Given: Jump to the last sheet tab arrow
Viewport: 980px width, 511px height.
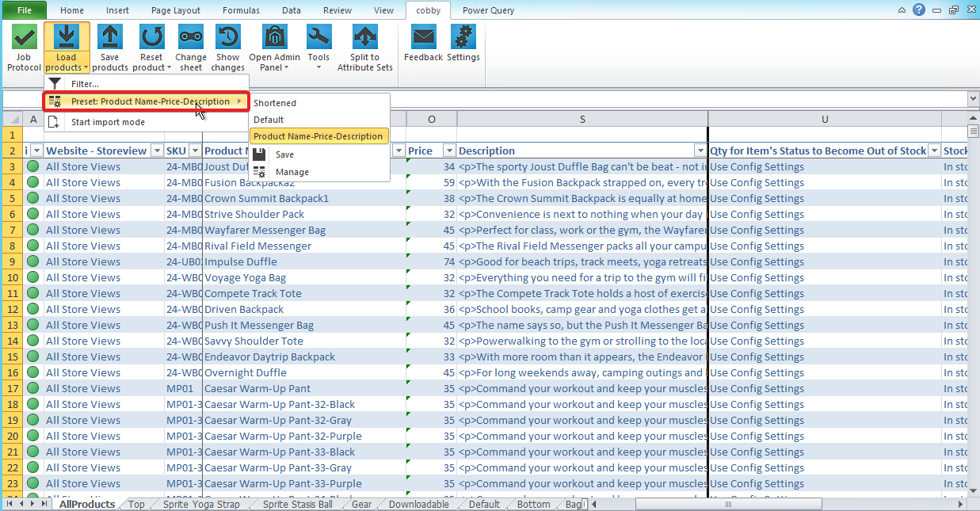Looking at the screenshot, I should pyautogui.click(x=44, y=504).
